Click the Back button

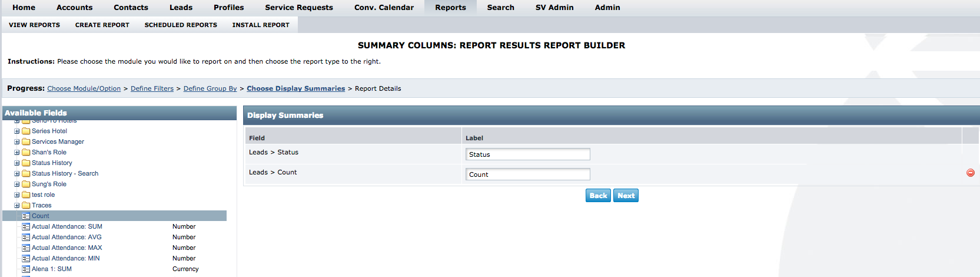point(598,196)
